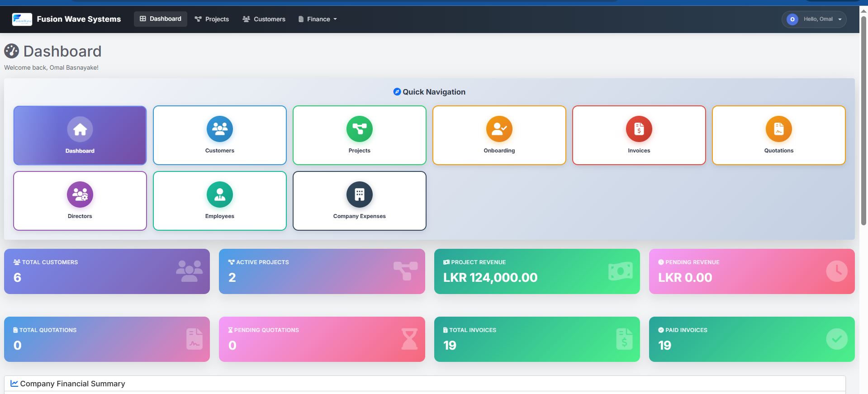Click the Customers label in Quick Navigation
868x394 pixels.
pos(220,151)
